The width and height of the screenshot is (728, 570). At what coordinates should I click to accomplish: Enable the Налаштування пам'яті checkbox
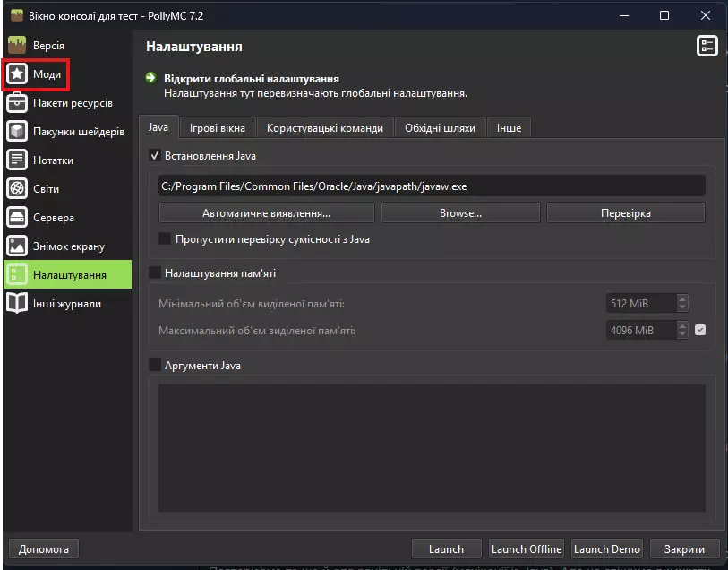tap(155, 272)
